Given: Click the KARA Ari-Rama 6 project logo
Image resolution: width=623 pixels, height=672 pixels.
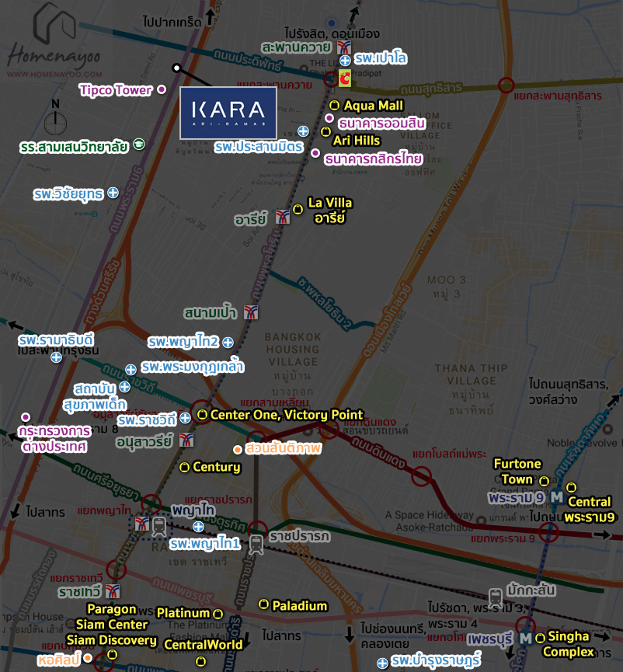Looking at the screenshot, I should [228, 113].
